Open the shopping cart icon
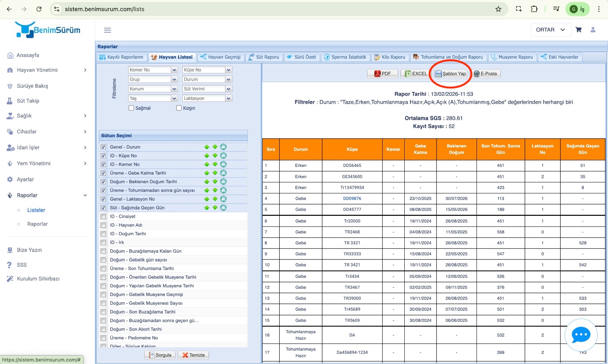The width and height of the screenshot is (608, 364). pyautogui.click(x=578, y=30)
